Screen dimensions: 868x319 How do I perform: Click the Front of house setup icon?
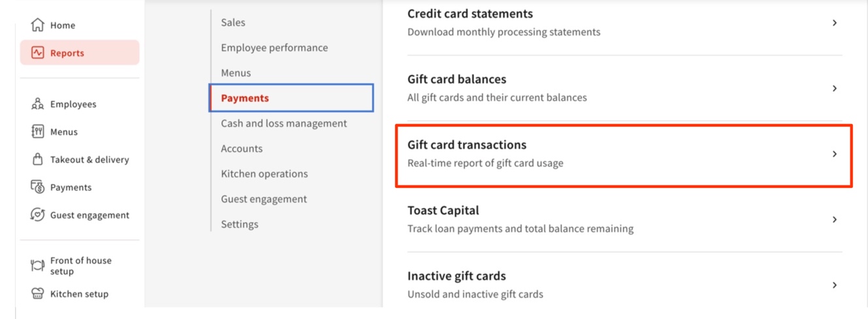point(37,266)
